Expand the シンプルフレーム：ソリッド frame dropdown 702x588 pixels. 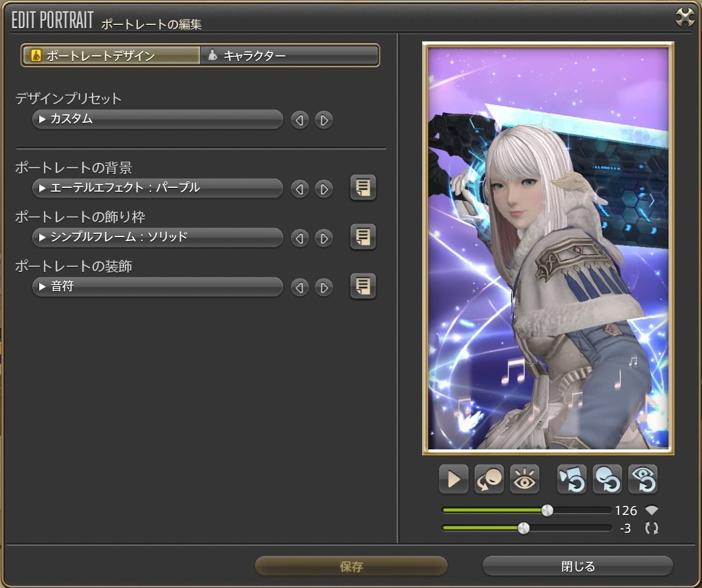click(x=157, y=237)
